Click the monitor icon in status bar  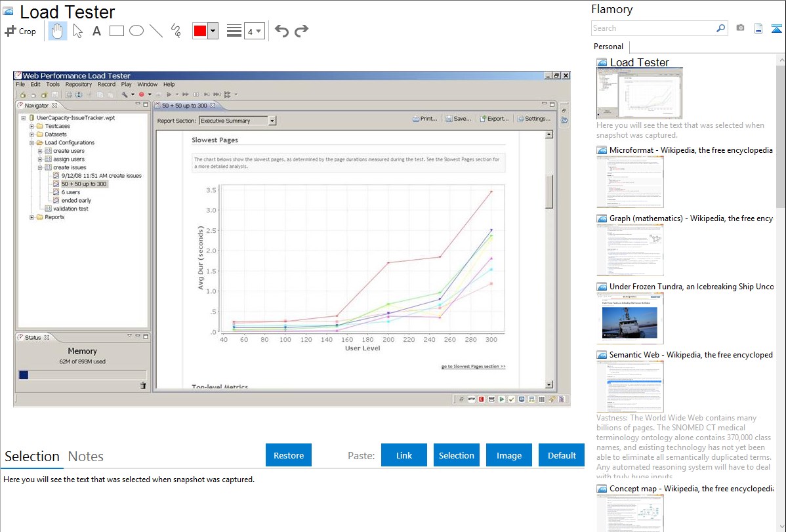522,399
